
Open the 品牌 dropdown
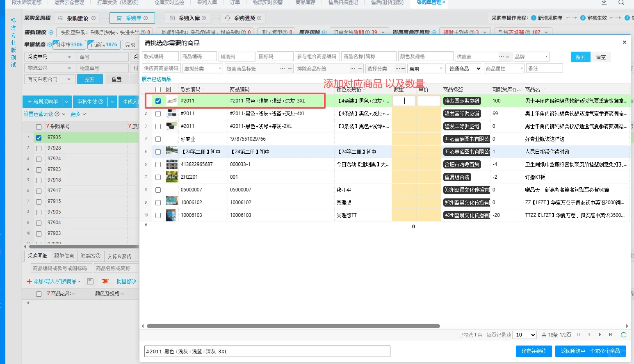531,57
